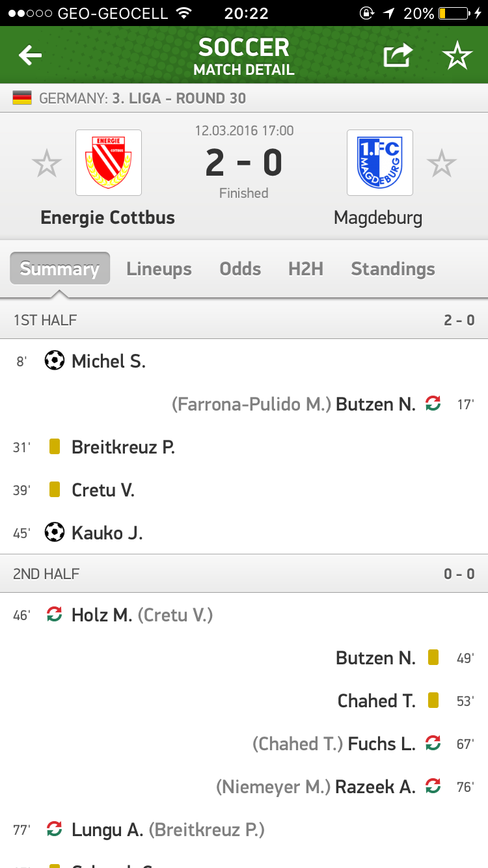Tap the back arrow icon
The height and width of the screenshot is (868, 488).
pyautogui.click(x=30, y=56)
